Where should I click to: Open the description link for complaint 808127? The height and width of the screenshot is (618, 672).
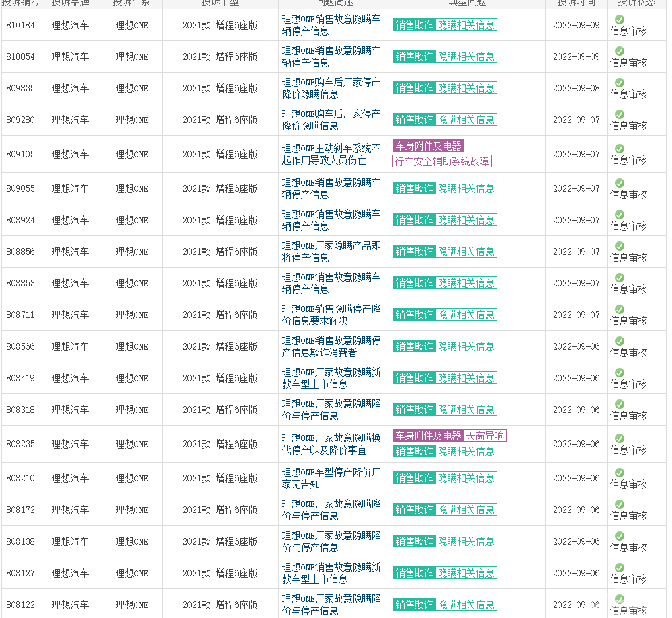(331, 574)
